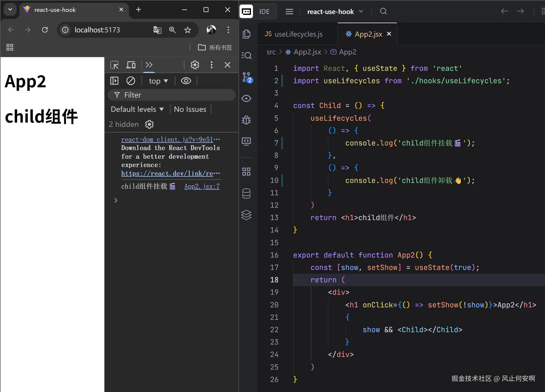Click the clear console icon

131,81
